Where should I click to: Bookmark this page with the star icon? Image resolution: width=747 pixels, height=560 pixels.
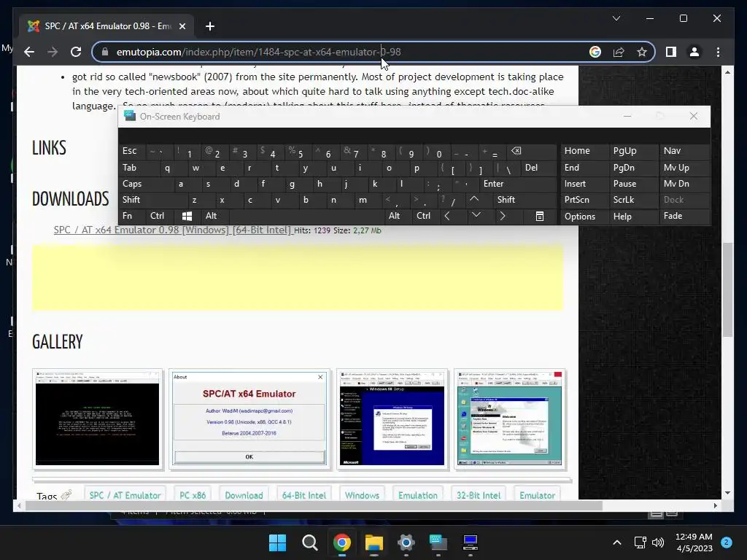click(642, 52)
